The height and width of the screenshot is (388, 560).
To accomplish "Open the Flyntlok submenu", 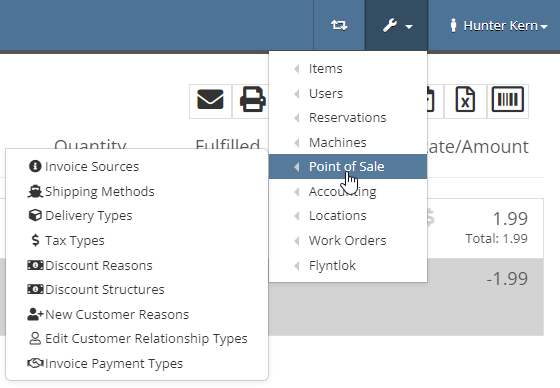I will (348, 265).
